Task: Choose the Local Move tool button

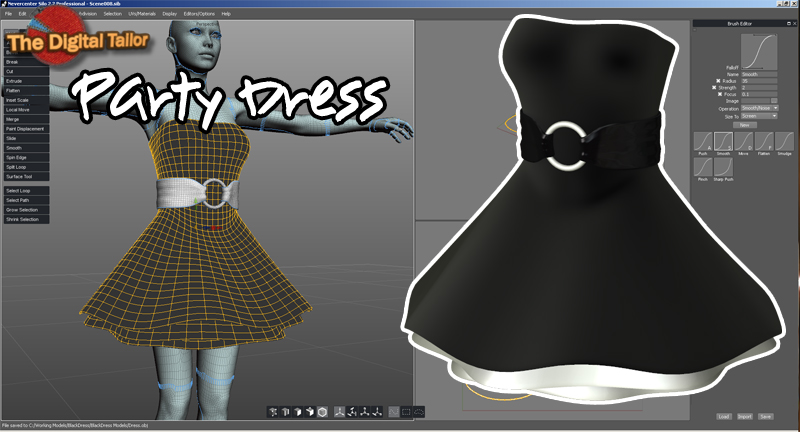Action: tap(27, 110)
